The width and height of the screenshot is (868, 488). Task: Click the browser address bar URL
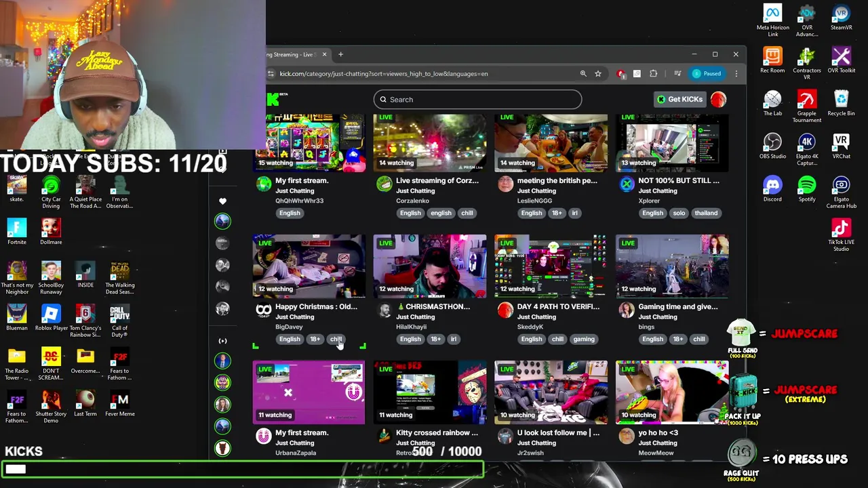(383, 74)
